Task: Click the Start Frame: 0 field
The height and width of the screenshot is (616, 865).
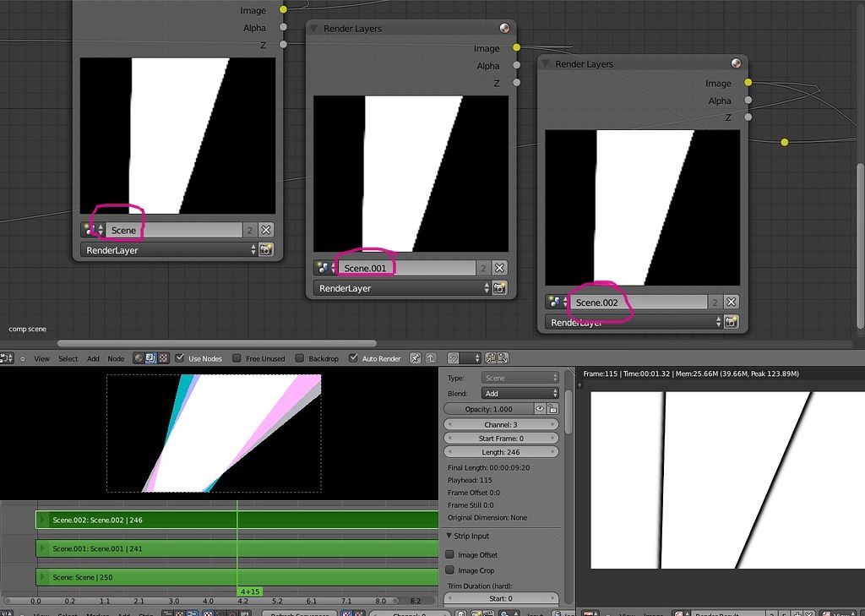Action: (x=501, y=439)
